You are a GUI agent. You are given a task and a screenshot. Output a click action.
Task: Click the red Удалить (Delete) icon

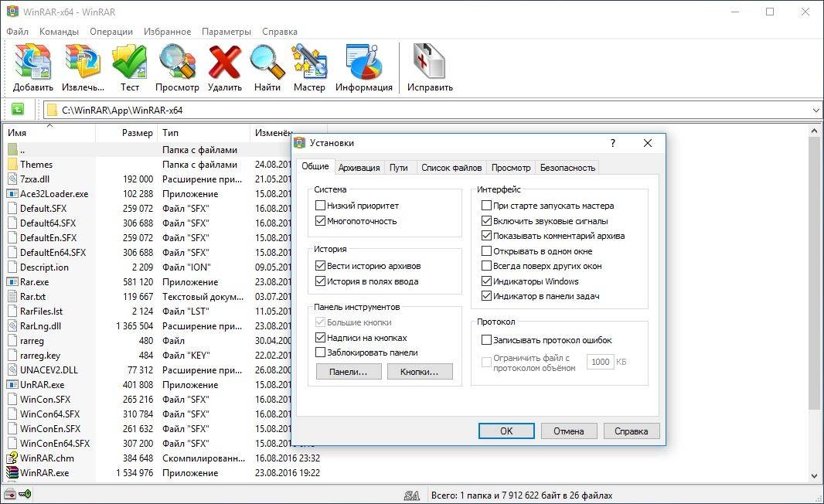point(224,62)
